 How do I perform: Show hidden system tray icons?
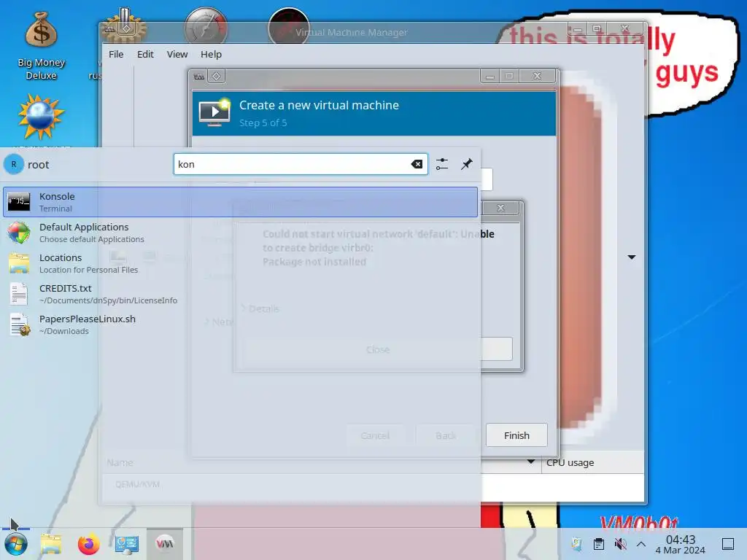[x=641, y=544]
